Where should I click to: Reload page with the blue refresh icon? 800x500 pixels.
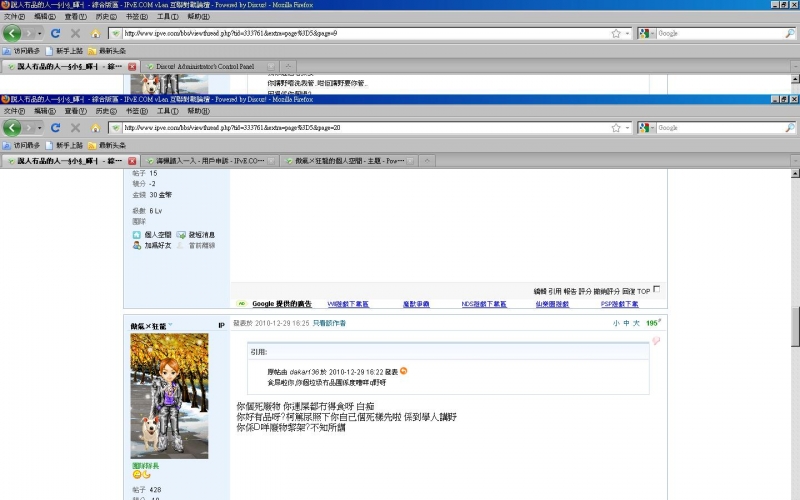57,128
